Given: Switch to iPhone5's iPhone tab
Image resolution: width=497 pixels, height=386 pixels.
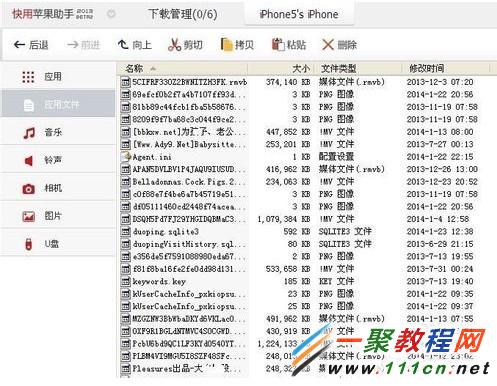Looking at the screenshot, I should (x=299, y=14).
